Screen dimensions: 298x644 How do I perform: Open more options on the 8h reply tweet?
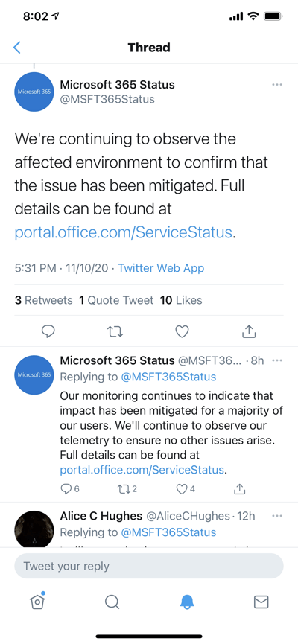coord(277,360)
